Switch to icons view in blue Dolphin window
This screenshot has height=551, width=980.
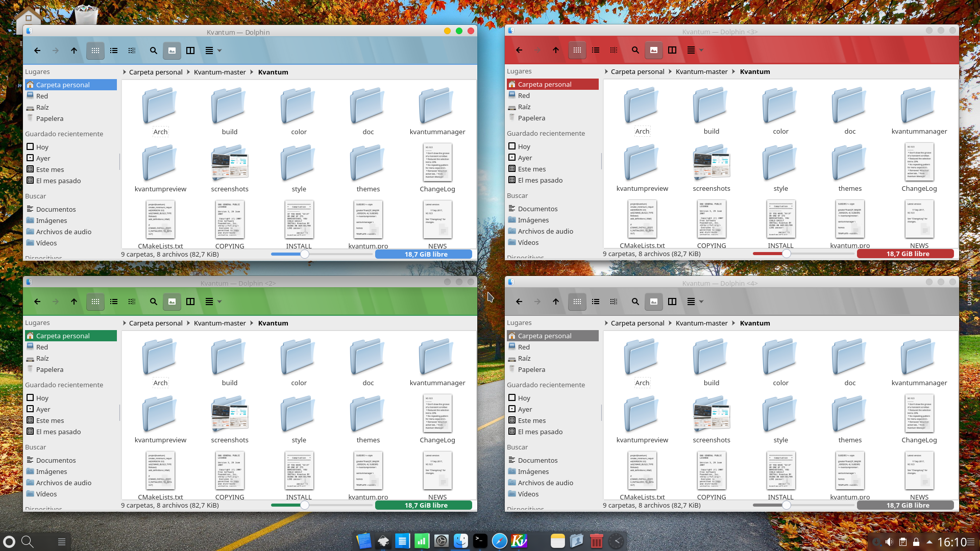tap(95, 51)
